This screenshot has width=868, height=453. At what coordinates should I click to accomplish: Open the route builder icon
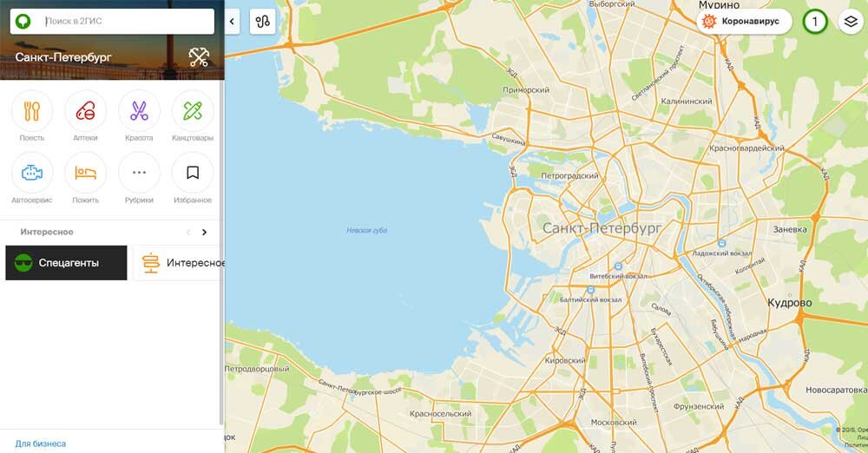click(x=262, y=22)
